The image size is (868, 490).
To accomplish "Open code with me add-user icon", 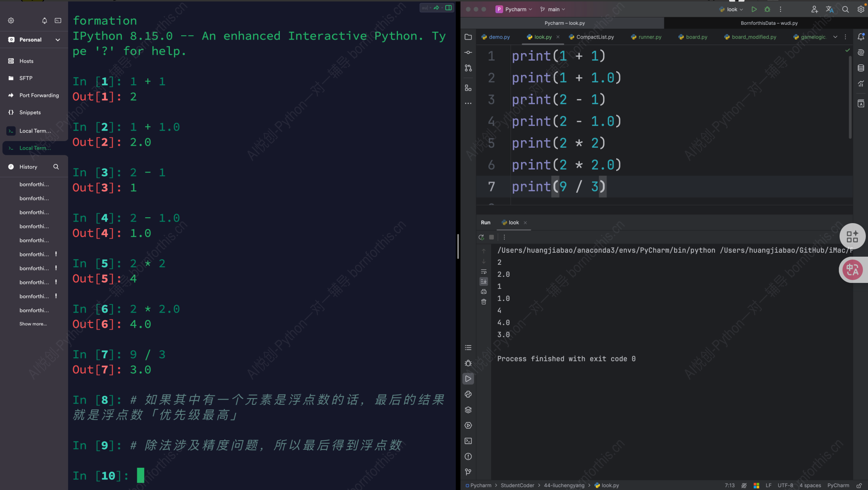I will 814,9.
